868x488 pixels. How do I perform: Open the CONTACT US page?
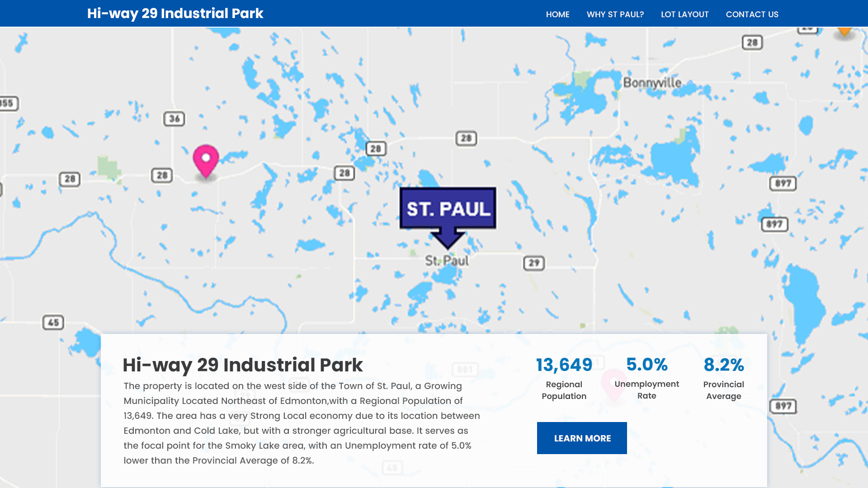click(752, 14)
